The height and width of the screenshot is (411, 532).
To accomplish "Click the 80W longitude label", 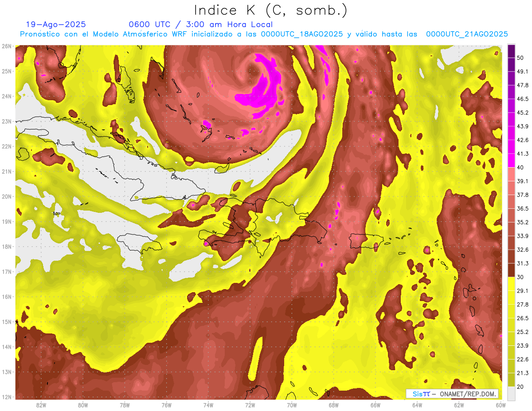I will pos(83,405).
